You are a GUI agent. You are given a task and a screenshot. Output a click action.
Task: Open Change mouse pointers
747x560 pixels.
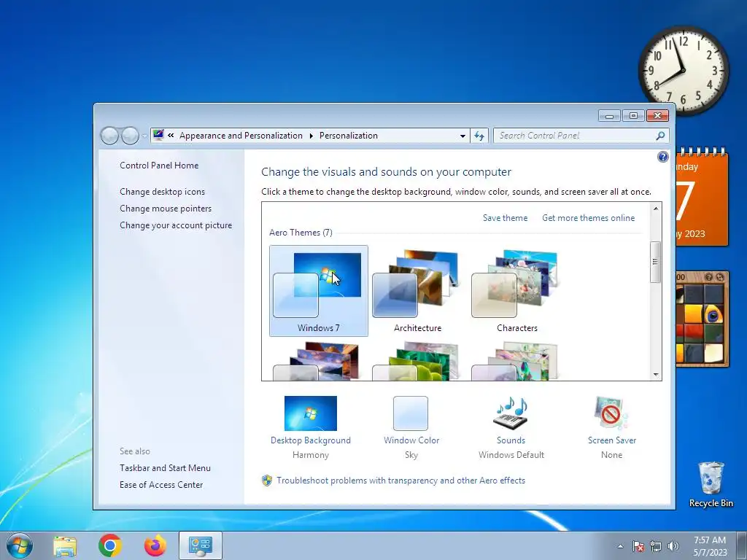[166, 209]
